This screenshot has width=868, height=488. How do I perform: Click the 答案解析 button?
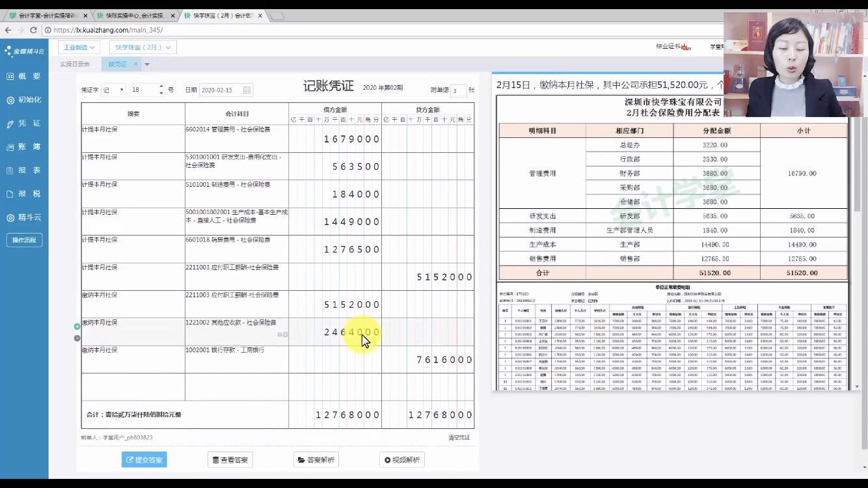pyautogui.click(x=316, y=459)
